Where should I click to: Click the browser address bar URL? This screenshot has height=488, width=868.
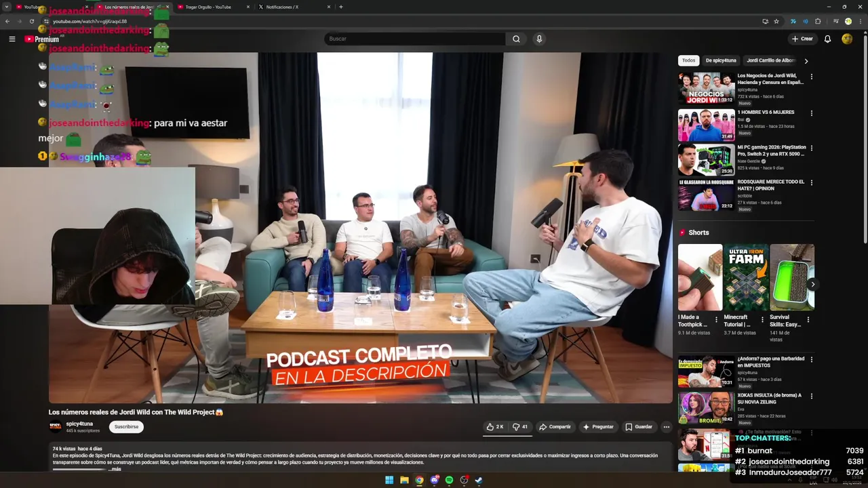click(x=90, y=22)
